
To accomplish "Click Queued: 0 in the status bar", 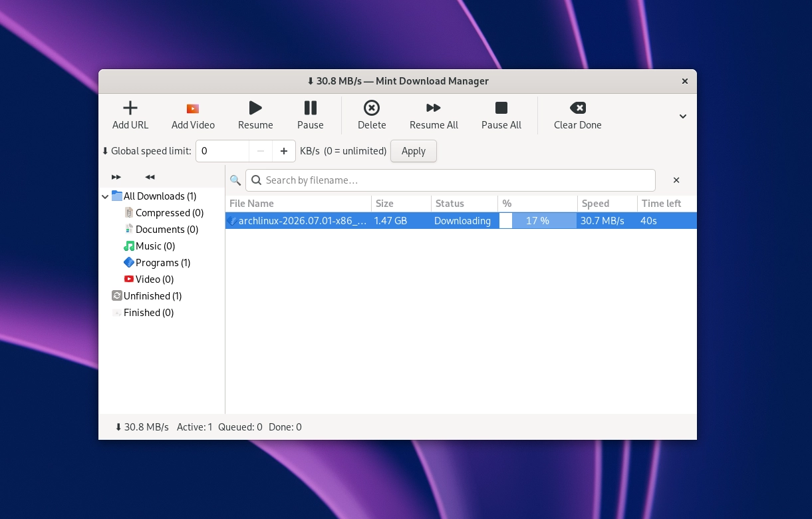I will tap(240, 427).
